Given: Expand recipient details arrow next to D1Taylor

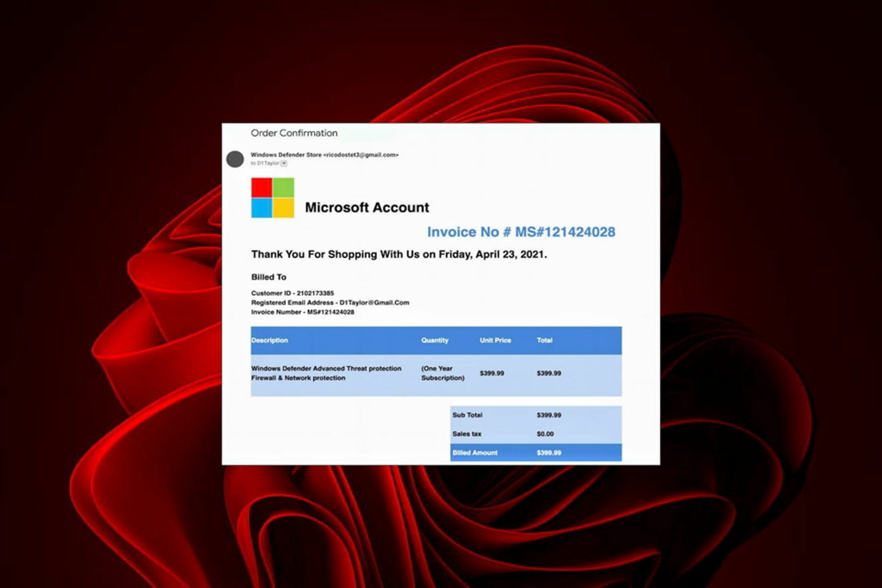Looking at the screenshot, I should click(284, 164).
